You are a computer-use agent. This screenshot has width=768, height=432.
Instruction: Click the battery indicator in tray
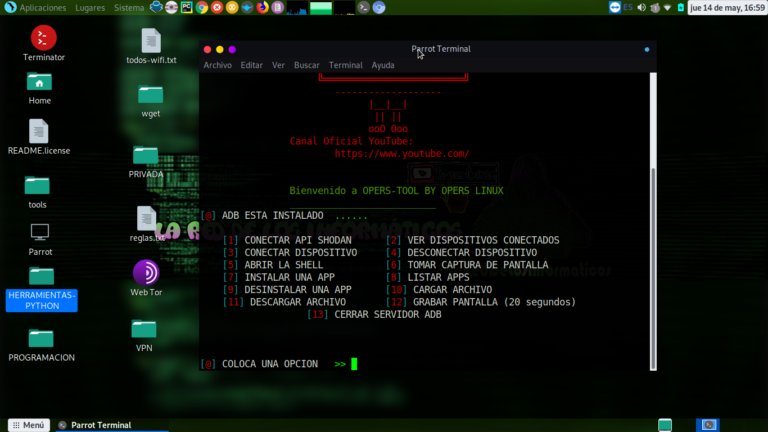(681, 7)
